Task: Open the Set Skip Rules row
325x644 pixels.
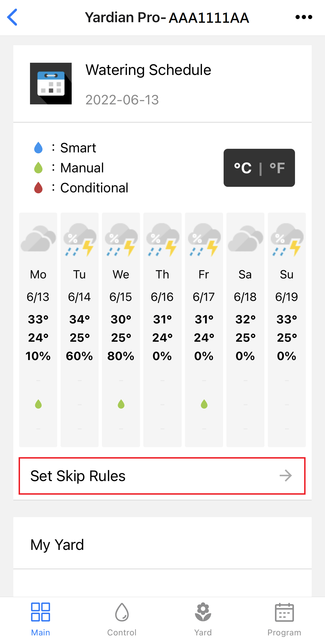Action: pyautogui.click(x=162, y=476)
